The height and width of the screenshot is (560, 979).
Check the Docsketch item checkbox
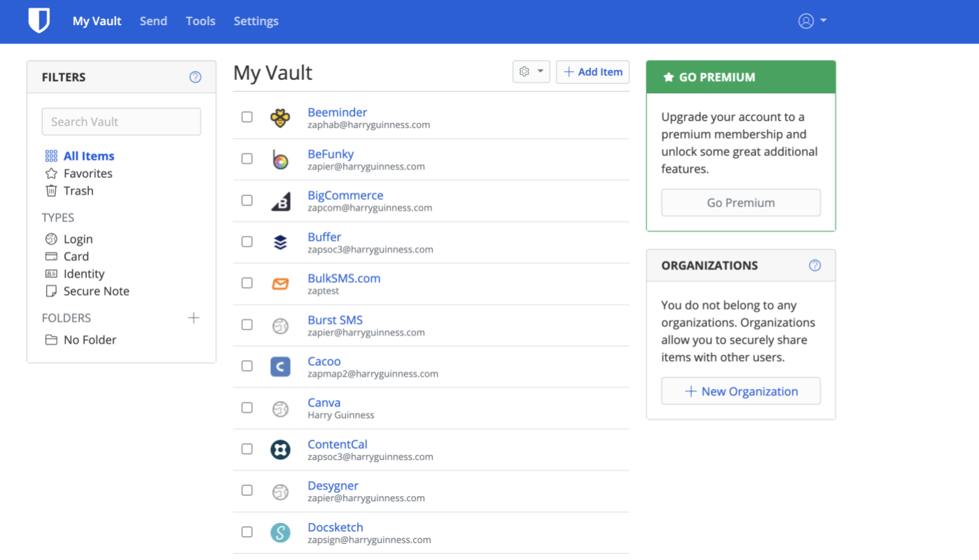pos(247,532)
